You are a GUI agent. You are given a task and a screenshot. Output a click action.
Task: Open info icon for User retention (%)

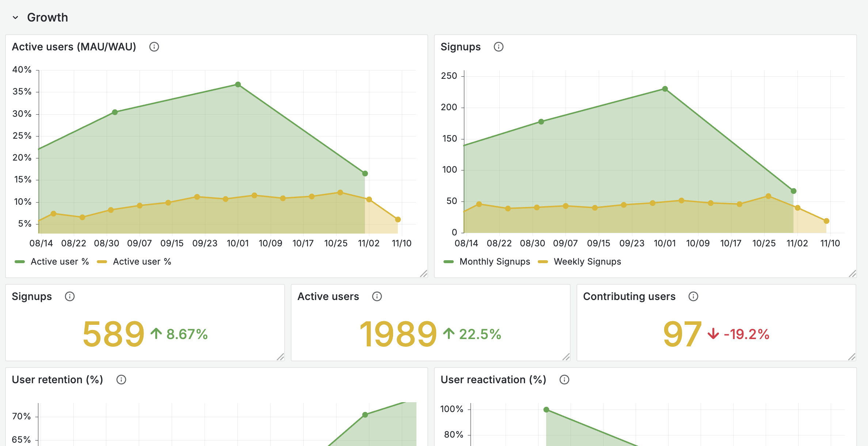click(x=121, y=380)
